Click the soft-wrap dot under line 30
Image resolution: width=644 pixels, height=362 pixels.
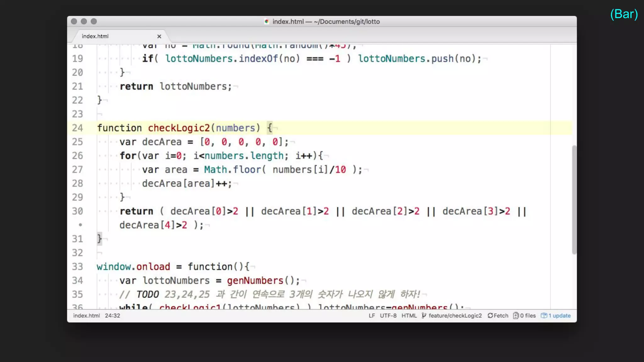[x=80, y=225]
